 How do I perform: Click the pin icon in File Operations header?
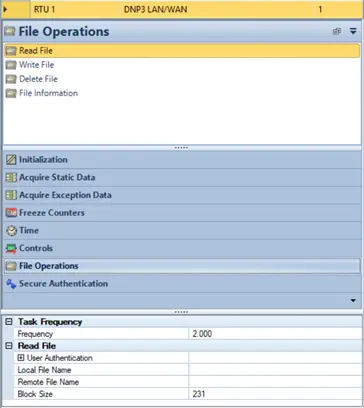click(x=337, y=32)
